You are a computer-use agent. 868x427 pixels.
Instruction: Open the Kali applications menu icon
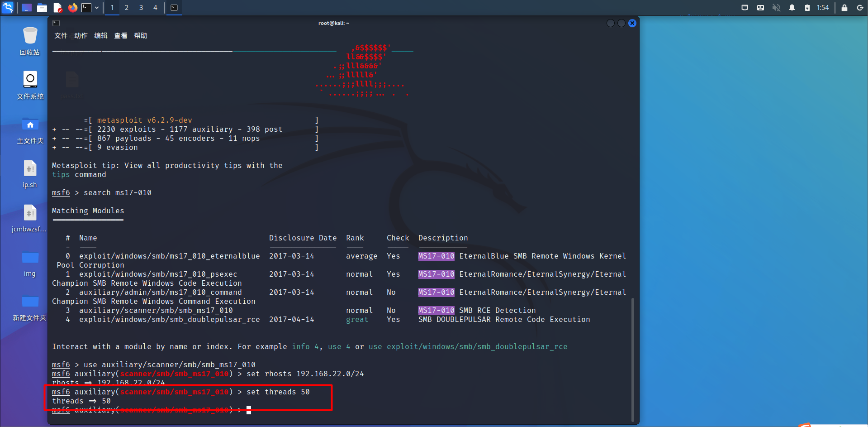click(8, 7)
